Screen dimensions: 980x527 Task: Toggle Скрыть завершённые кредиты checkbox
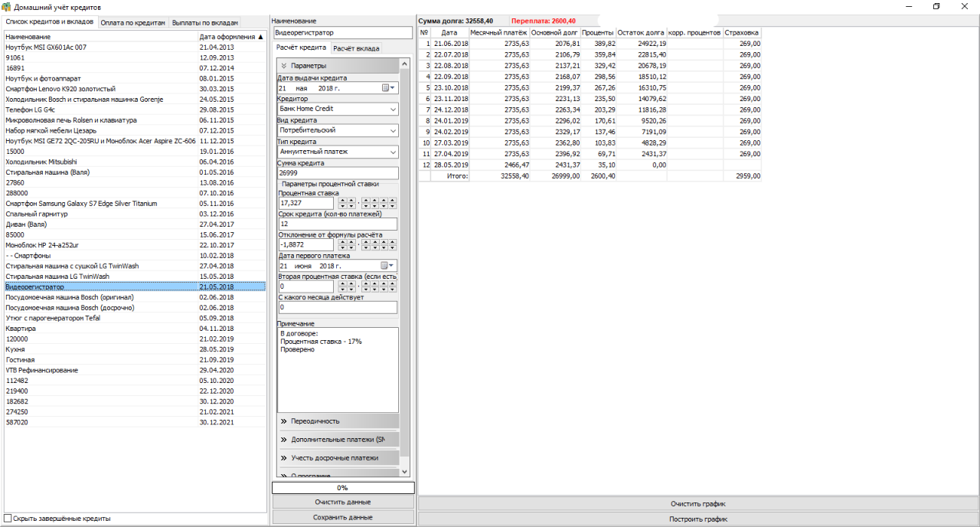8,519
